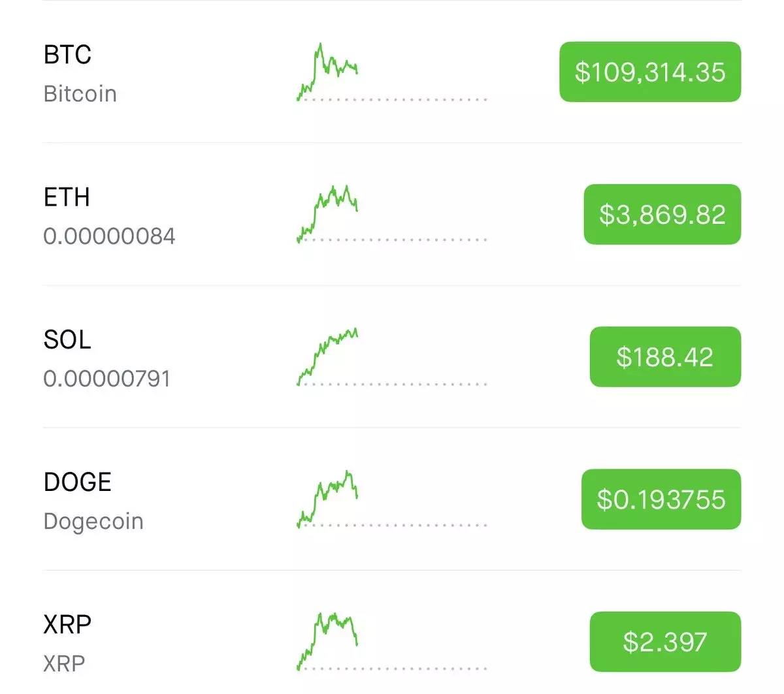Click the ETH holding amount 0.00000084
Screen dimensions: 784x694
pos(109,236)
